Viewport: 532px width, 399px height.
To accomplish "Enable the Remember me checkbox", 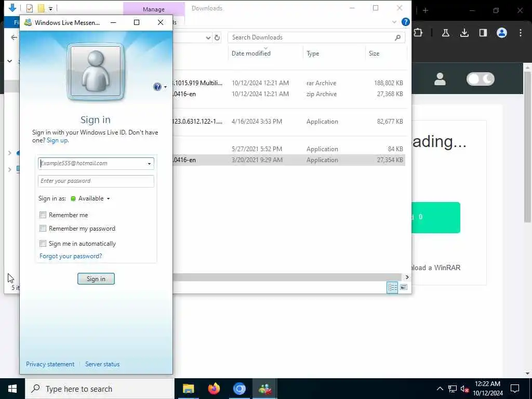I will [x=43, y=215].
